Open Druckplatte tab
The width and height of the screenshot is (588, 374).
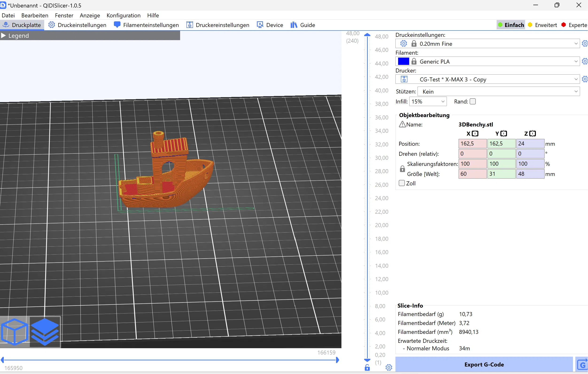[22, 25]
